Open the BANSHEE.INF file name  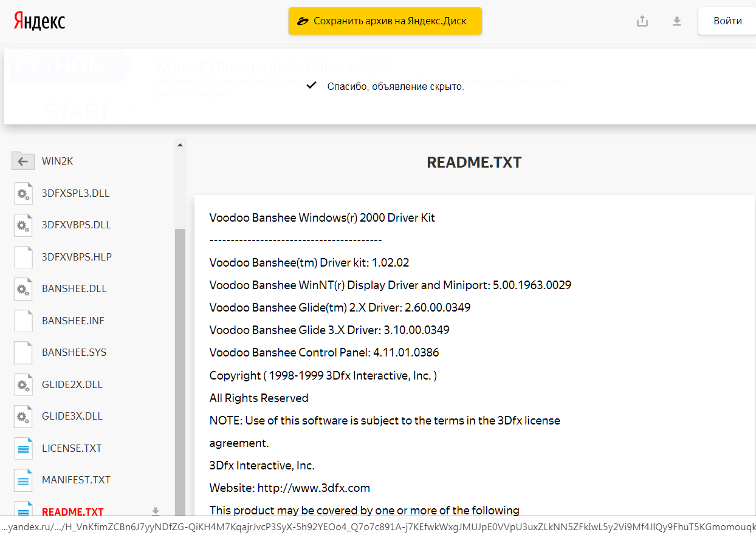[74, 321]
